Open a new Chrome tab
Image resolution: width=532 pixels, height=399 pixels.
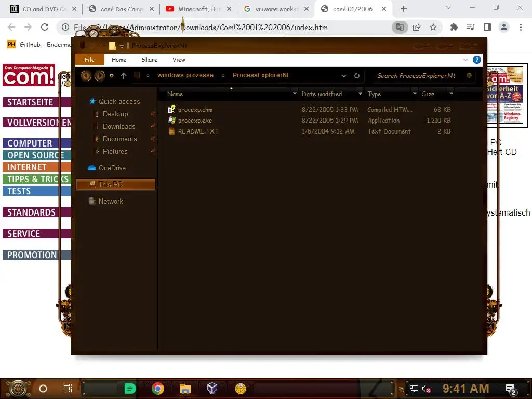(x=403, y=9)
